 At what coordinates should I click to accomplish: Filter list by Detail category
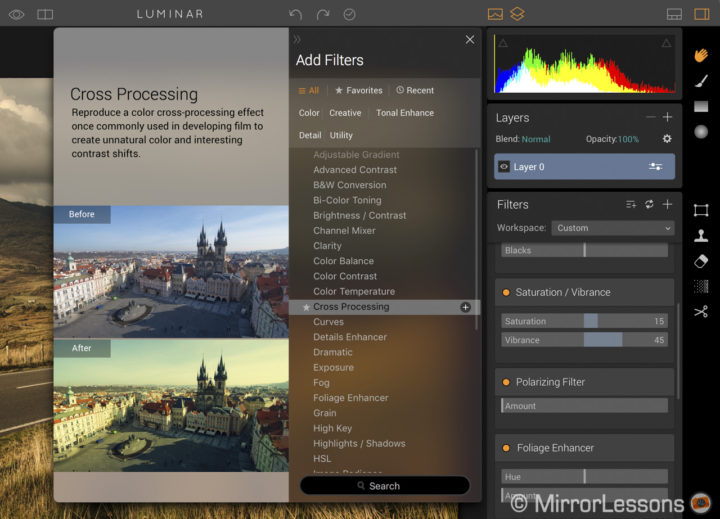click(310, 135)
